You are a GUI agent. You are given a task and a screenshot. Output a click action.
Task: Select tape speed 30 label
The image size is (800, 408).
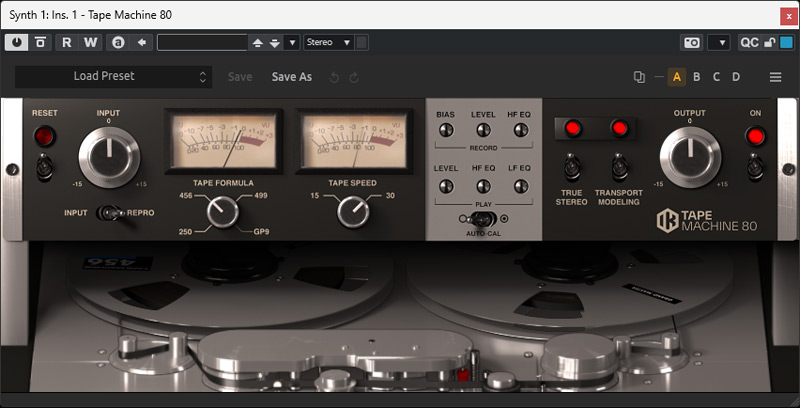[x=390, y=195]
